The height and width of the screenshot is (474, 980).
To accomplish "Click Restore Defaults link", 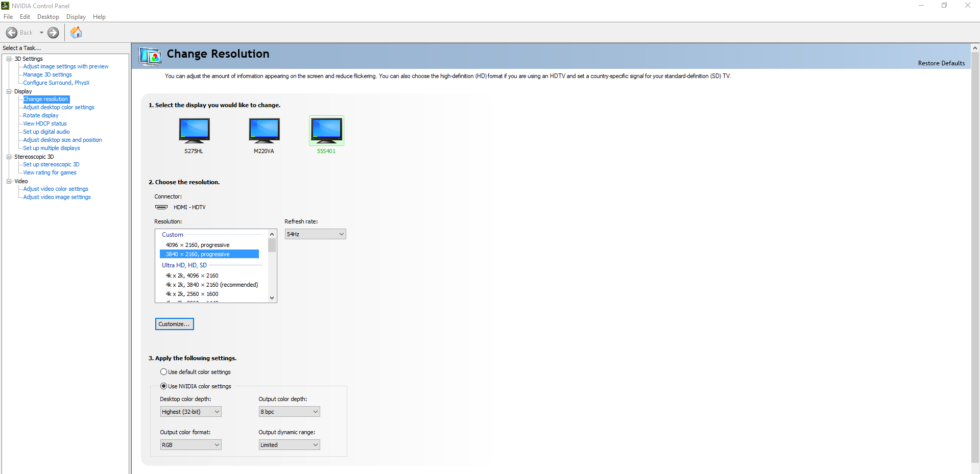I will point(941,63).
